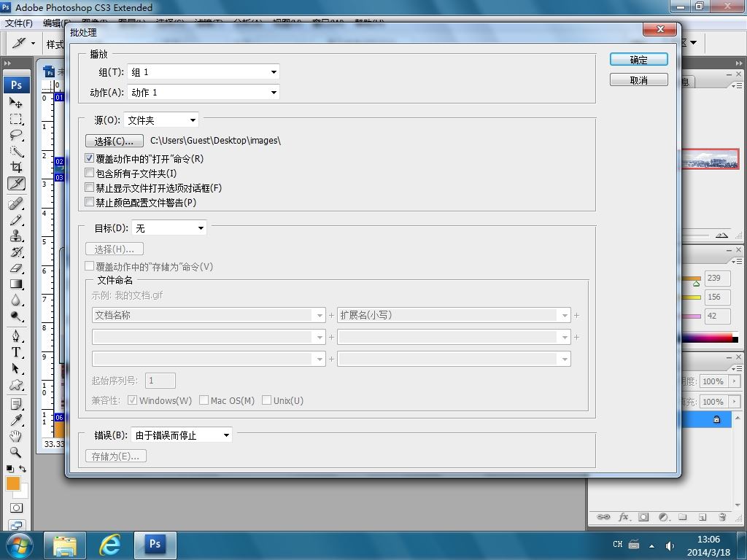The image size is (747, 560).
Task: Select the History Brush tool
Action: (x=16, y=252)
